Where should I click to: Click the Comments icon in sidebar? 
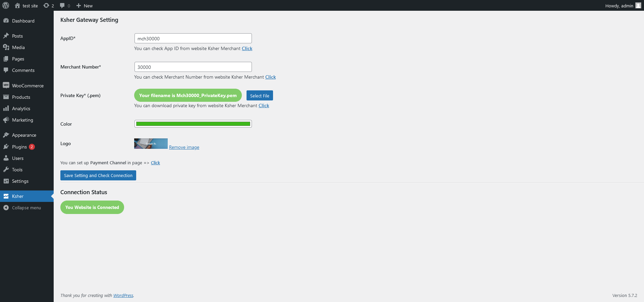click(x=6, y=70)
